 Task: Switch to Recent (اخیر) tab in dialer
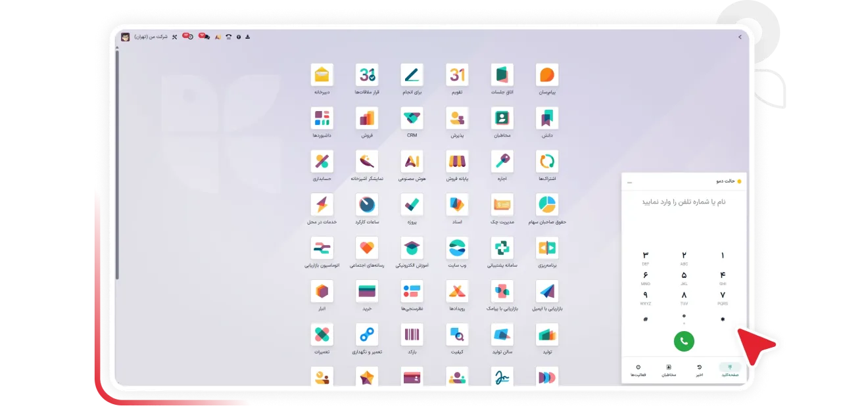(700, 370)
